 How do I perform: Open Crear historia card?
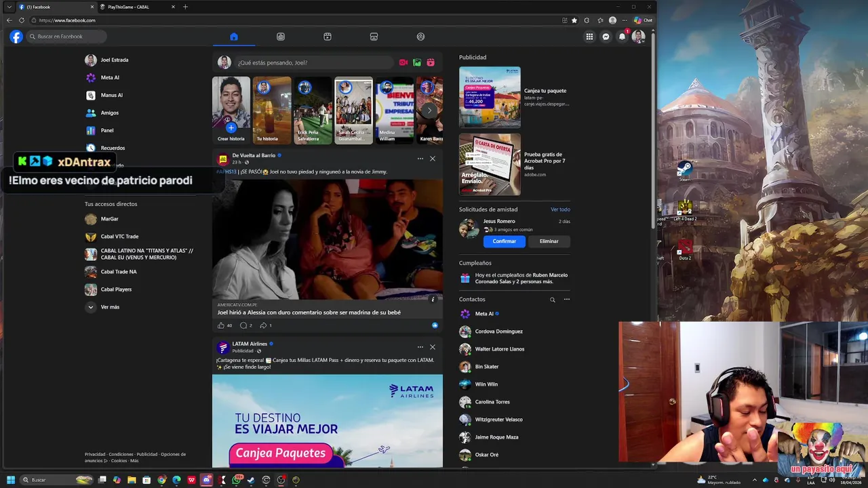point(231,110)
